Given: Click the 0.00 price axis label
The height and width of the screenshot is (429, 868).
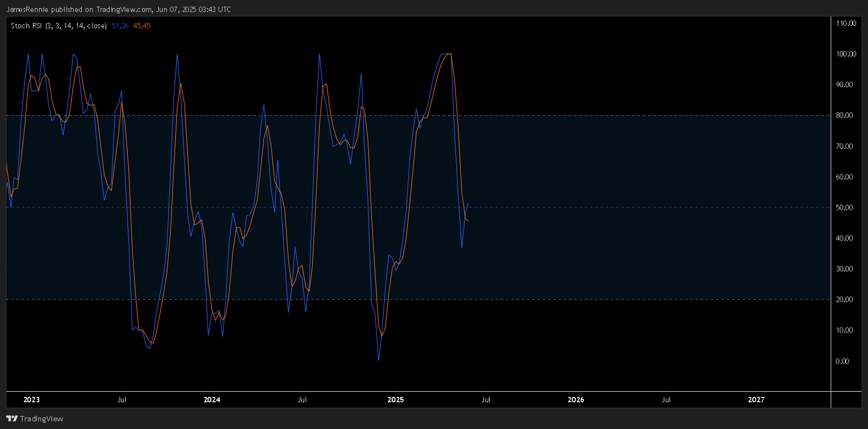Looking at the screenshot, I should [x=842, y=361].
